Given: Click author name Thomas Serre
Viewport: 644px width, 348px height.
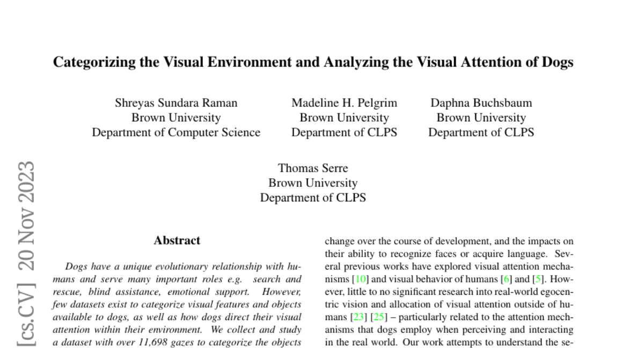Looking at the screenshot, I should (x=313, y=168).
